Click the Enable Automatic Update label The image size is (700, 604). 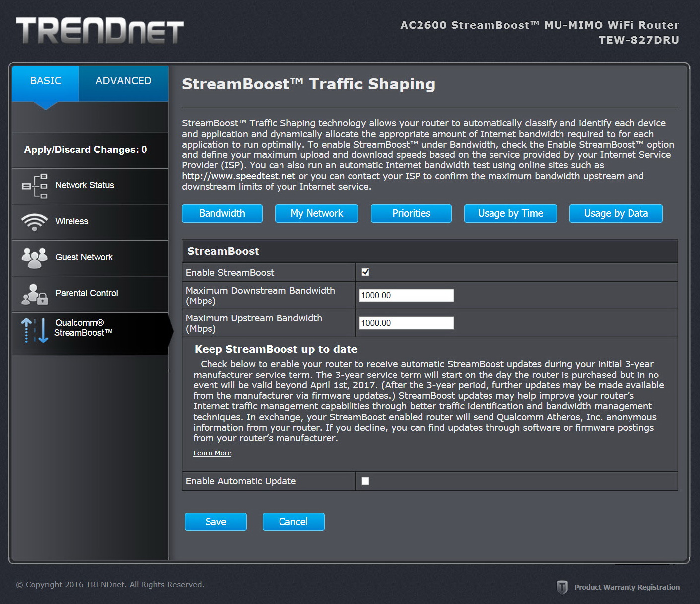241,481
